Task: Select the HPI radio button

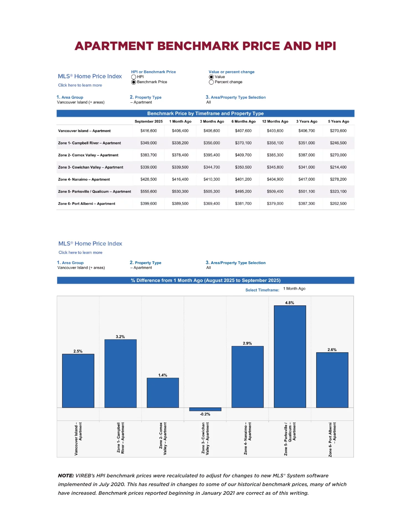Action: 134,77
